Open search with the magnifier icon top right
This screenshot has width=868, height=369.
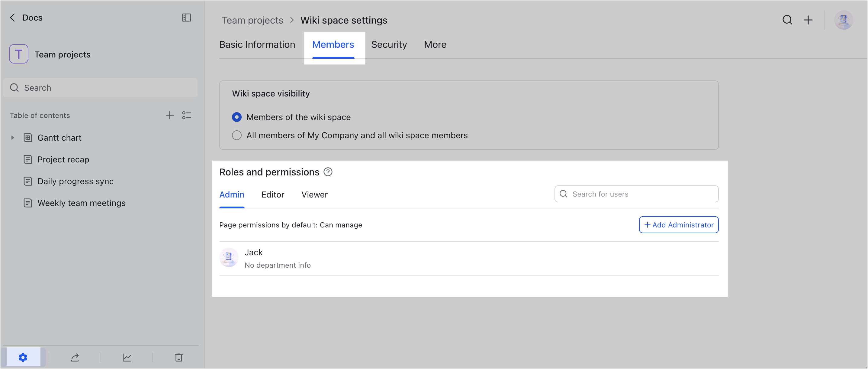point(787,20)
